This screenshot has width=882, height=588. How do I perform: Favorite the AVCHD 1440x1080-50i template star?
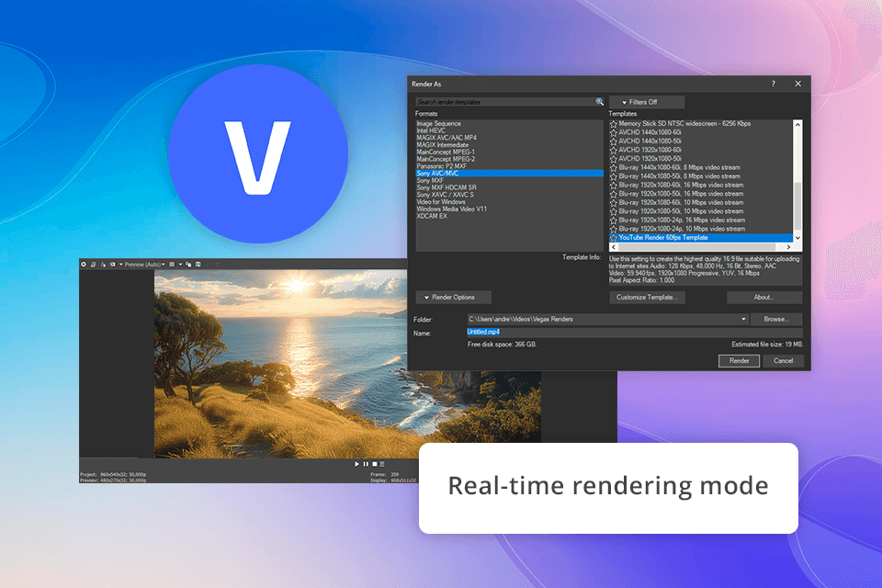614,141
